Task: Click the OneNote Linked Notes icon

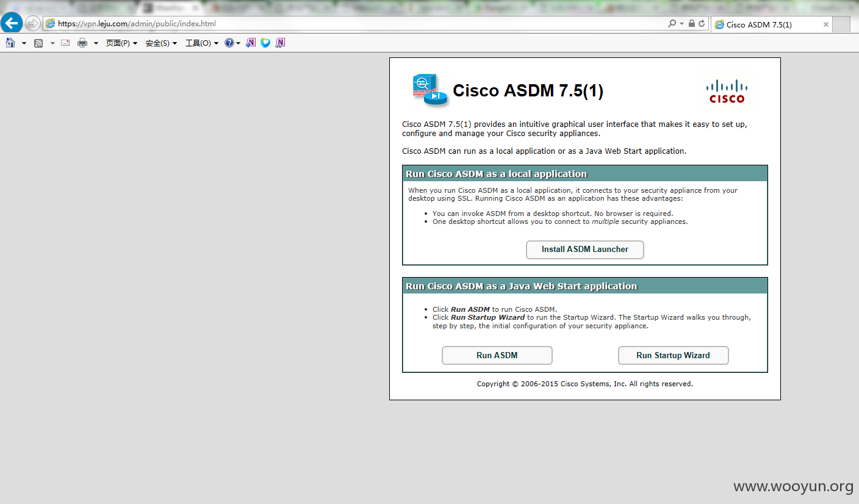Action: click(x=280, y=43)
